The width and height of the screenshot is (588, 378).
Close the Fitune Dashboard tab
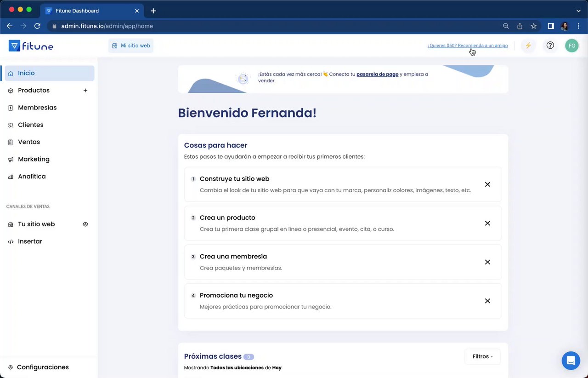(137, 11)
